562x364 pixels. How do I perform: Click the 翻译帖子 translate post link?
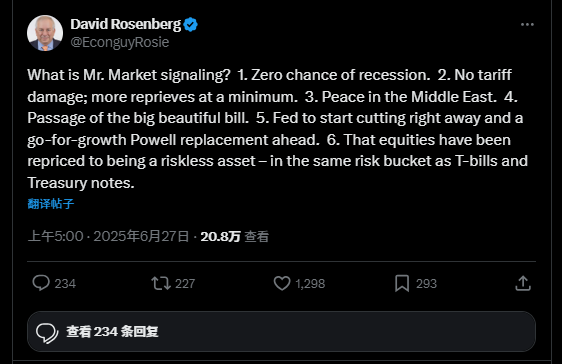pyautogui.click(x=51, y=204)
